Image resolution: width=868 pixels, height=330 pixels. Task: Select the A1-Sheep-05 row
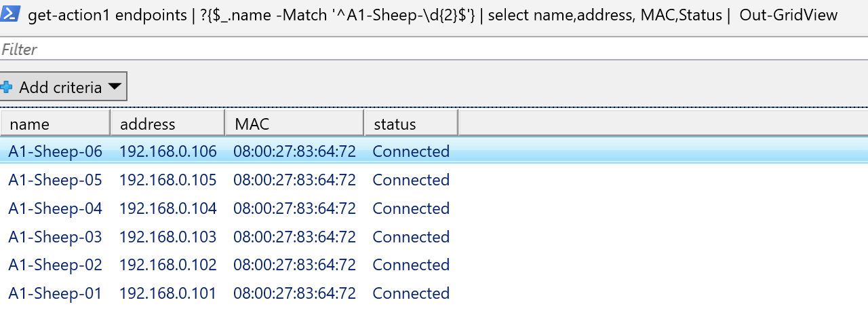pyautogui.click(x=55, y=180)
